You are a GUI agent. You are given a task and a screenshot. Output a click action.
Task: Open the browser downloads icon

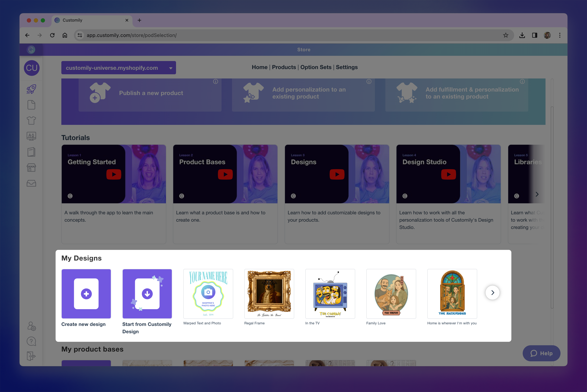522,35
